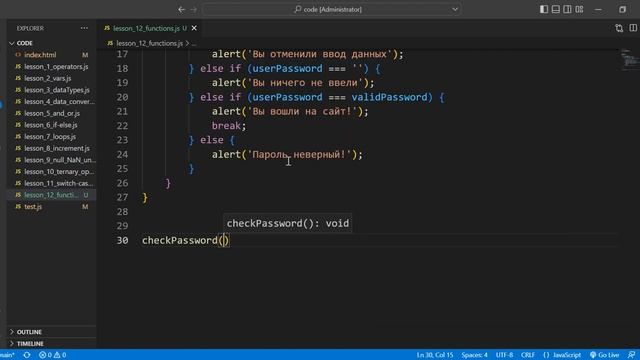Toggle the secondary side bar layout icon

click(x=567, y=9)
